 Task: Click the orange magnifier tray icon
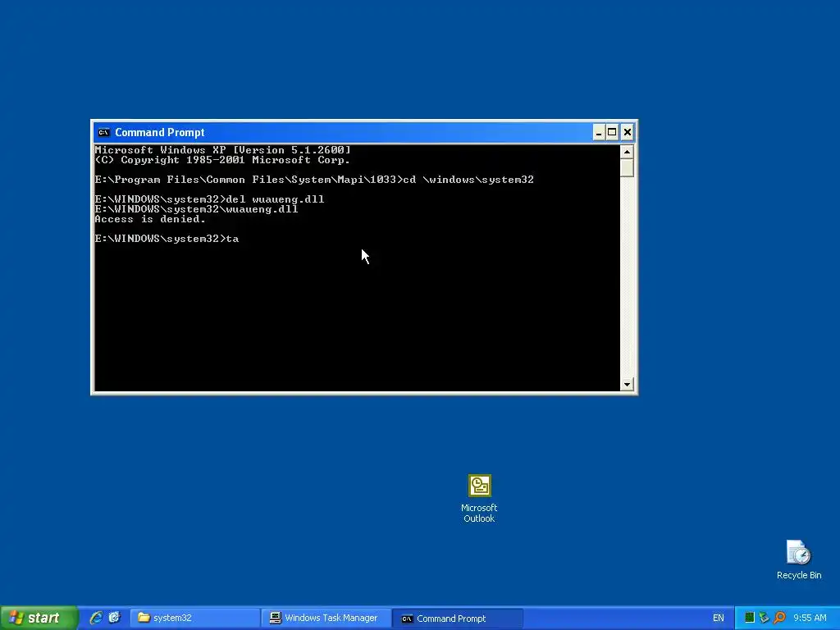pyautogui.click(x=779, y=619)
